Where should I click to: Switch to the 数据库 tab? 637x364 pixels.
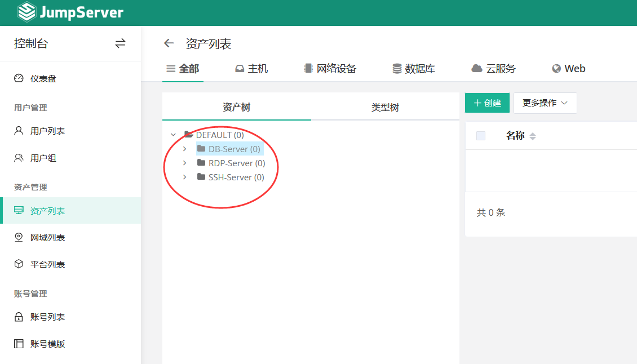414,69
